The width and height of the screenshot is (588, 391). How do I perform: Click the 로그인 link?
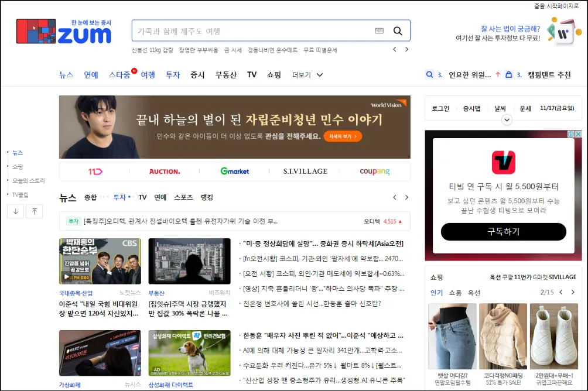coord(440,108)
